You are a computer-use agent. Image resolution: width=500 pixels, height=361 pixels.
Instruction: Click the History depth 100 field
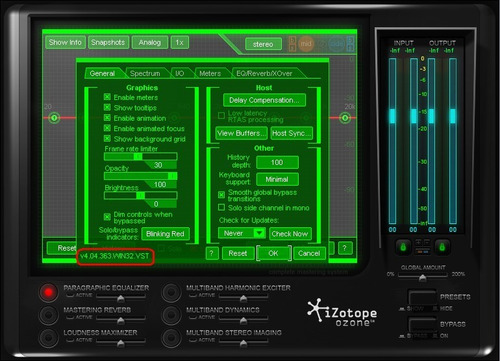coord(277,162)
